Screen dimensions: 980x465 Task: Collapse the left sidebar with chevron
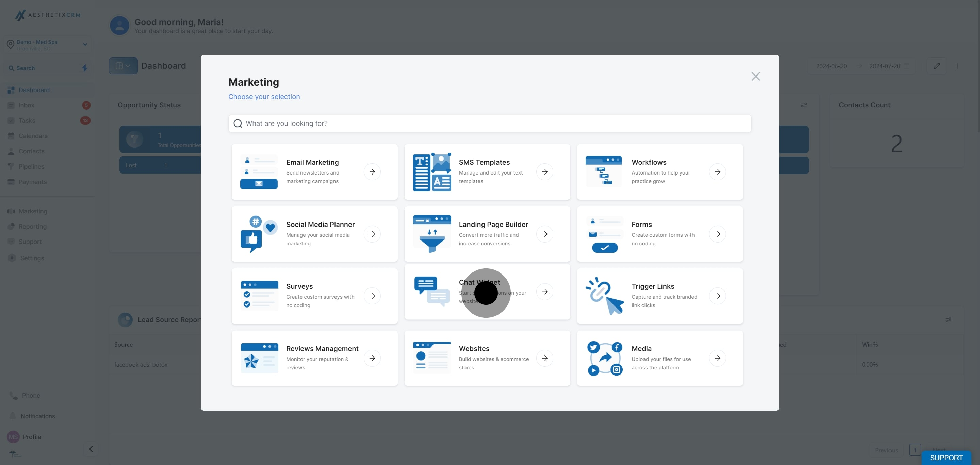tap(91, 449)
